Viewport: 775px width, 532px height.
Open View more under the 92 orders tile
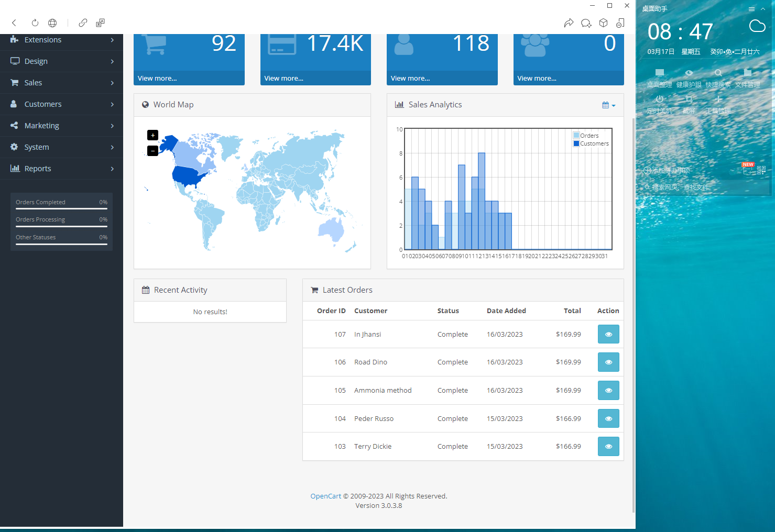tap(157, 78)
